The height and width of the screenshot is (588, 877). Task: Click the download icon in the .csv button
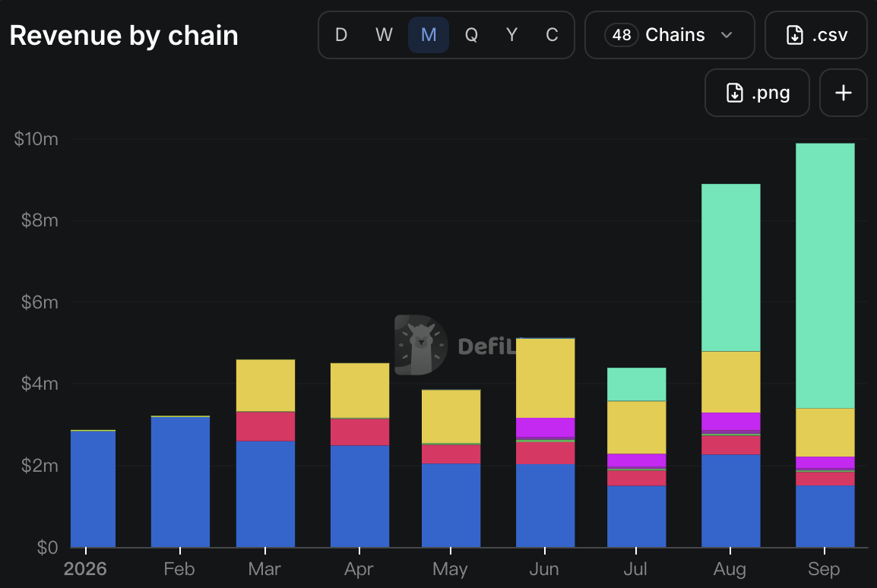pos(795,35)
